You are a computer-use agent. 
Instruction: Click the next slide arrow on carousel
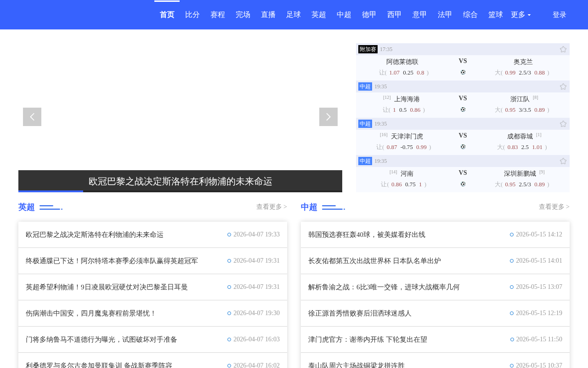328,117
